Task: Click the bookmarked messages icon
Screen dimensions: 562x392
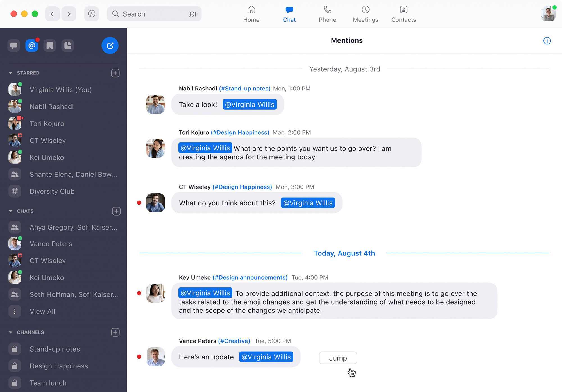Action: point(50,46)
